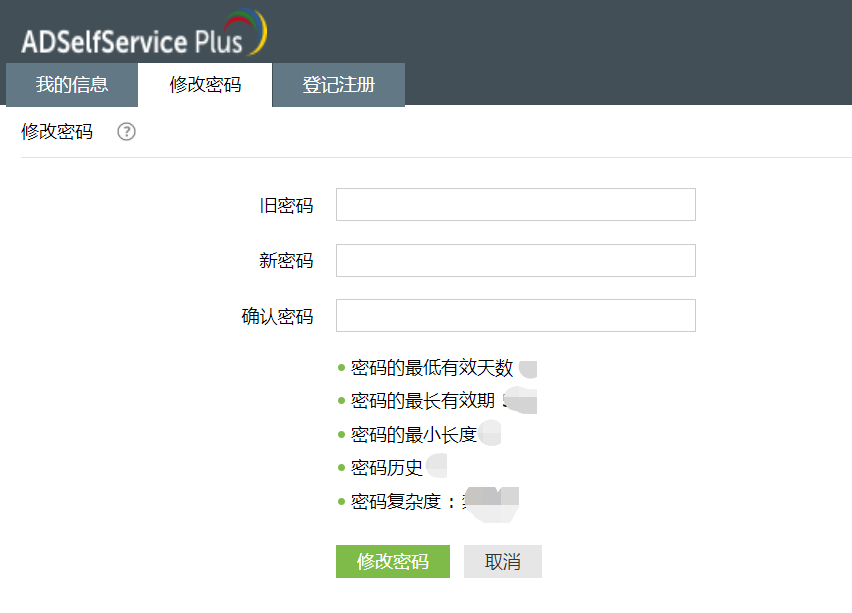Click the 修改密码 page heading beside help icon
852x613 pixels.
[57, 132]
